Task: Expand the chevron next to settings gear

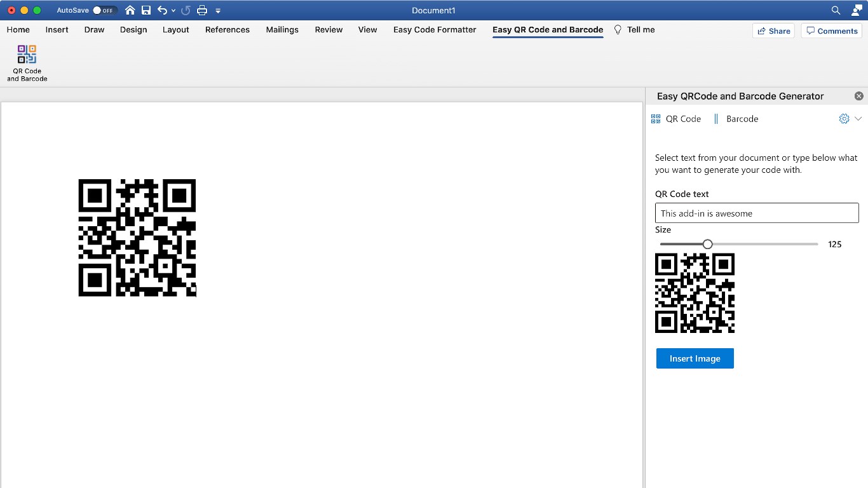Action: coord(858,119)
